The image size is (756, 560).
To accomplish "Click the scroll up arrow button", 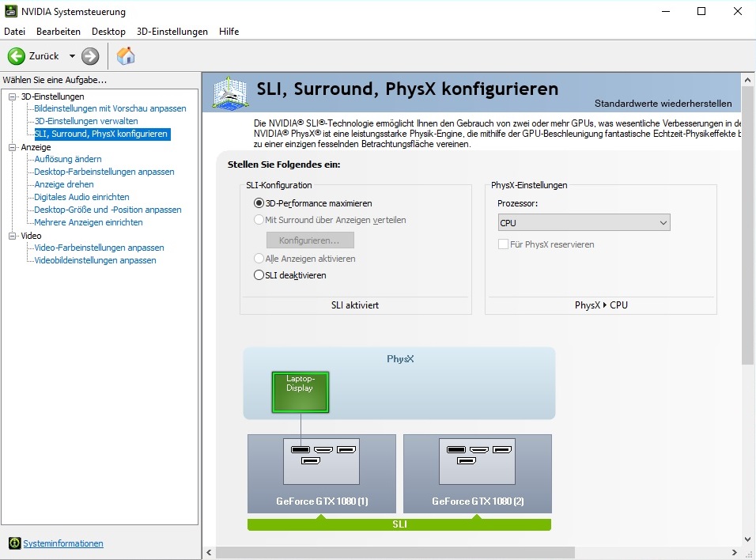I will pos(747,80).
